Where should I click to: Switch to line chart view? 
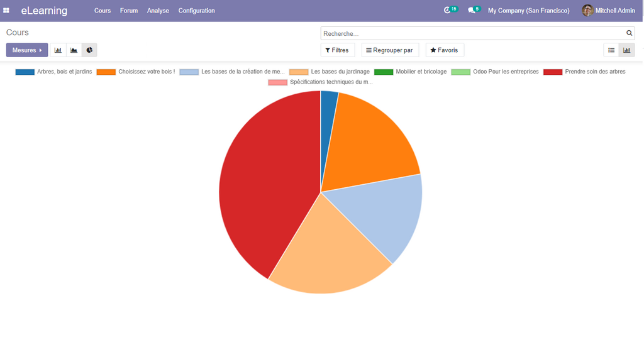pyautogui.click(x=74, y=50)
